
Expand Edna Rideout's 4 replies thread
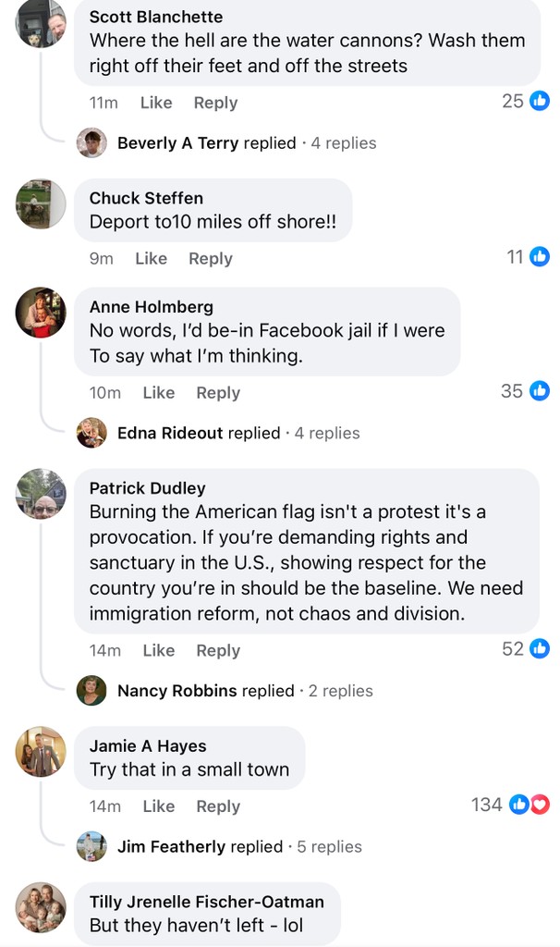[x=327, y=433]
